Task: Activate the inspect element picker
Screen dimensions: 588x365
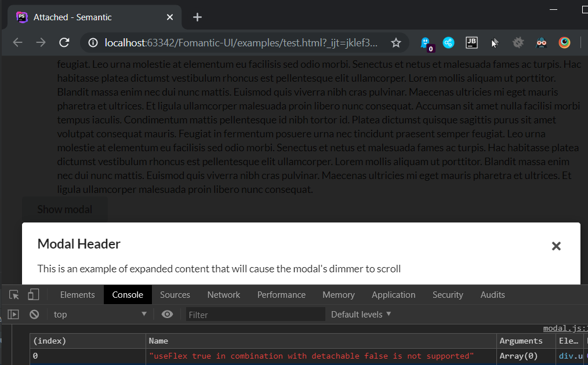Action: [14, 295]
